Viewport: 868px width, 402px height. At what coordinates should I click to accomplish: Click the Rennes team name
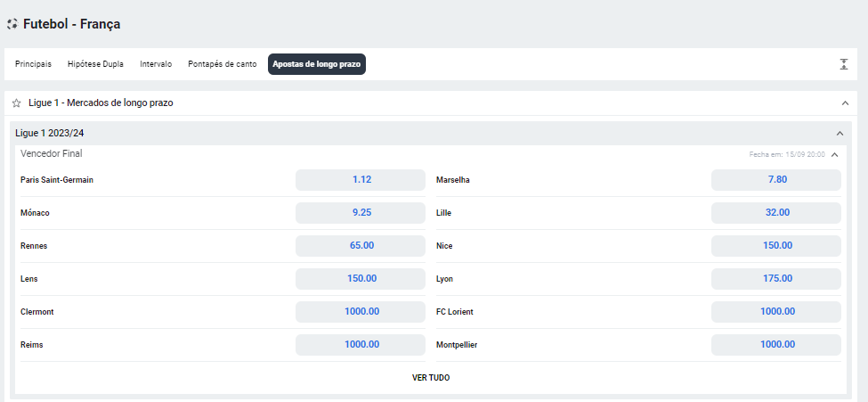[x=34, y=246]
